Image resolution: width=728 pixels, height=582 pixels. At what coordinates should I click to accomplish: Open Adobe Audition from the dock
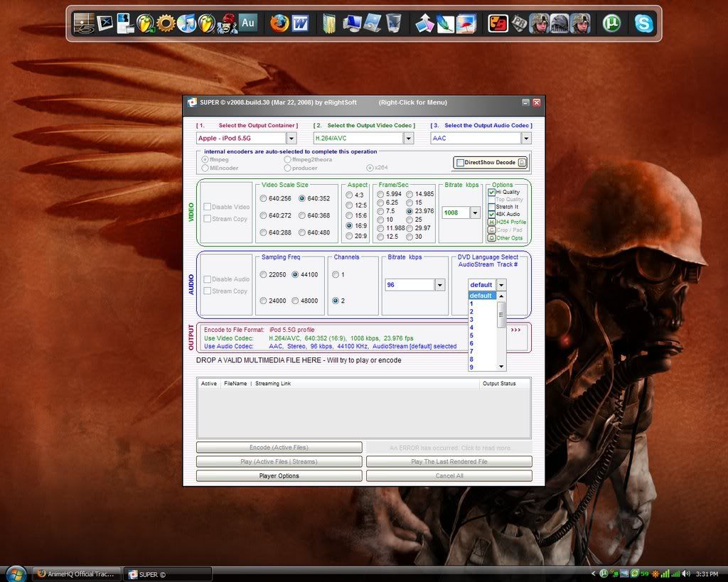click(248, 23)
